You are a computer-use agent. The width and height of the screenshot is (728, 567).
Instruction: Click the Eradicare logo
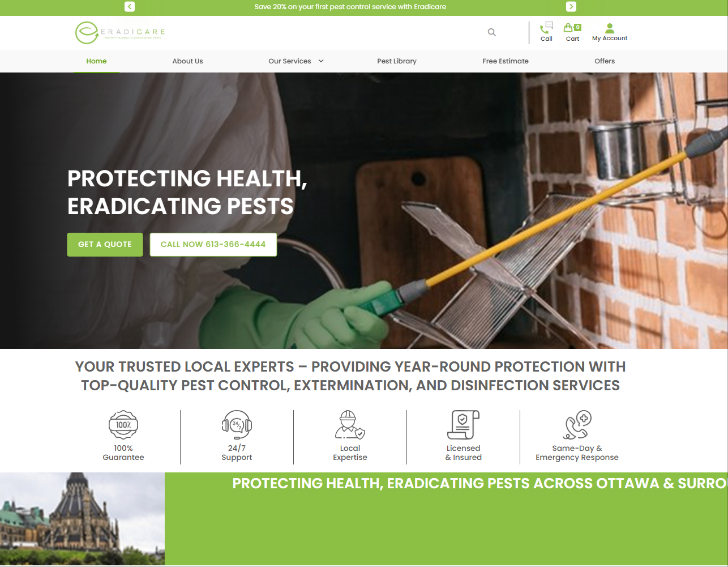click(120, 33)
